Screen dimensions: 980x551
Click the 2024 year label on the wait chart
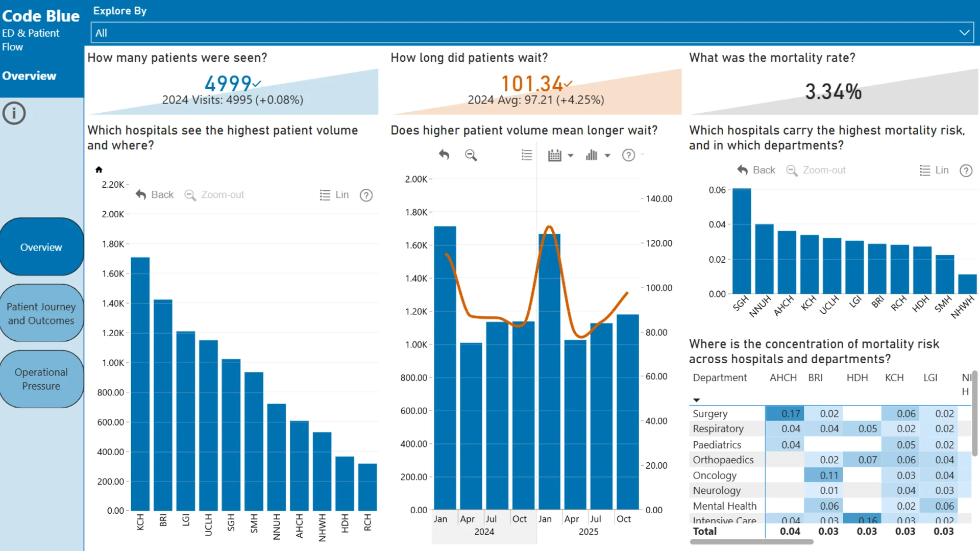click(x=484, y=532)
